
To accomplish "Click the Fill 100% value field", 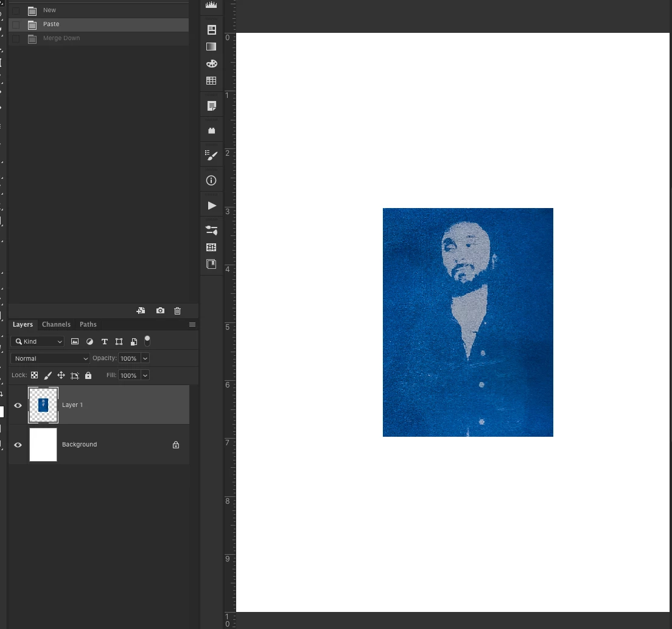I will click(130, 375).
